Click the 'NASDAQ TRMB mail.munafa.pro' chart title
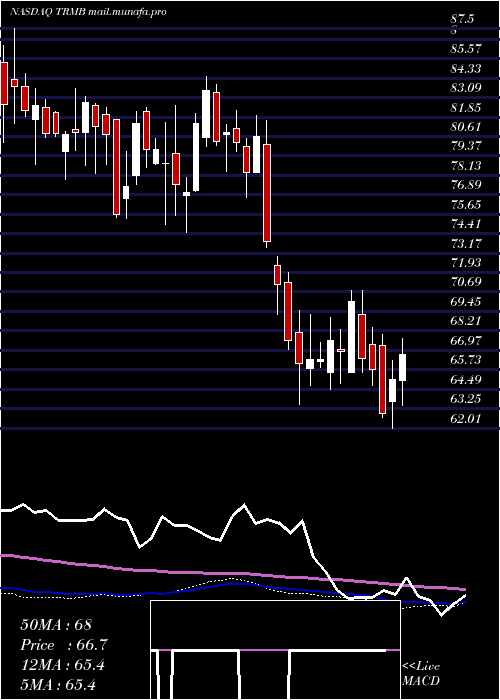 coord(88,12)
